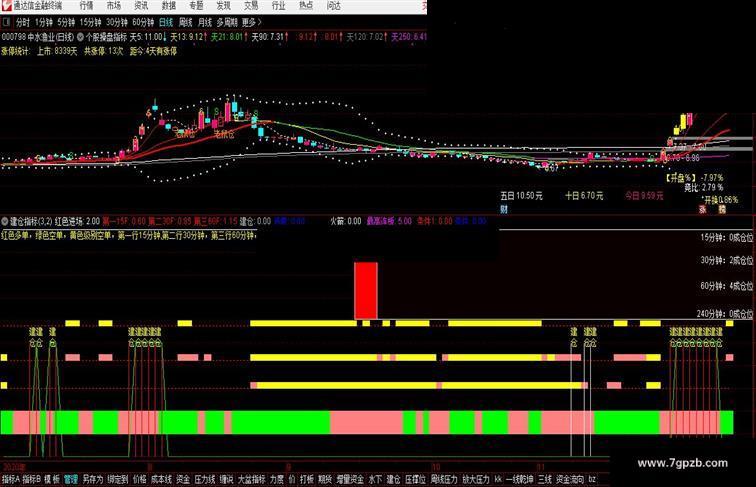Select the 大盘指标 indicator tab
This screenshot has width=756, height=487.
252,479
